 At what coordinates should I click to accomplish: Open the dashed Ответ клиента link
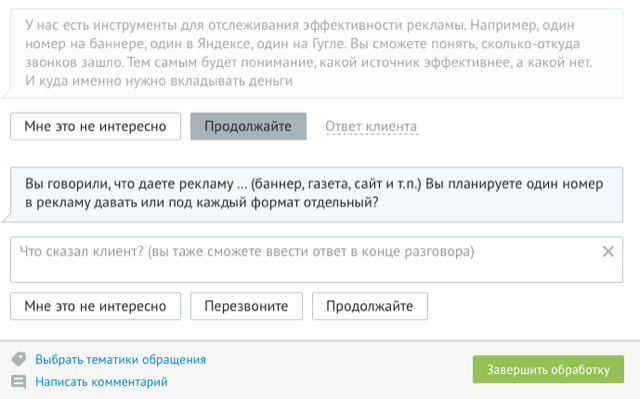[x=371, y=127]
